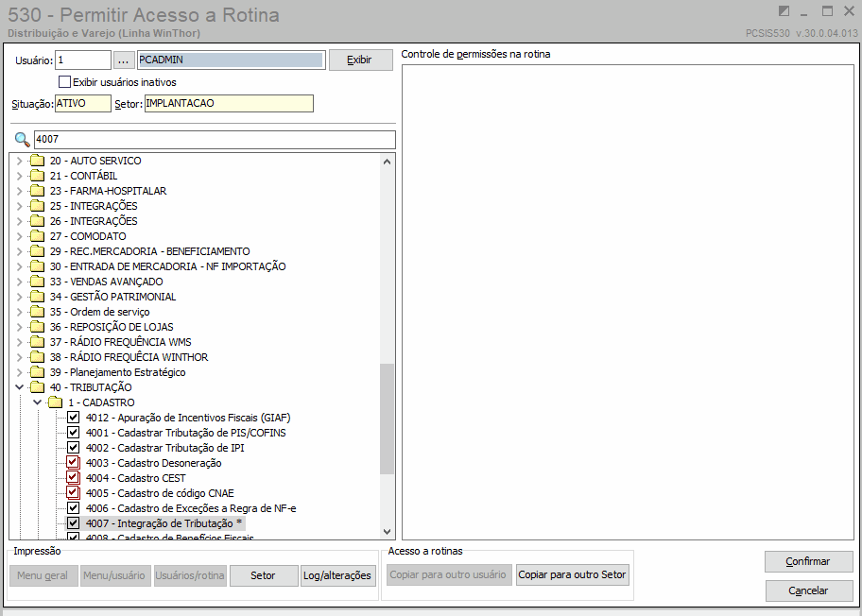The height and width of the screenshot is (616, 862).
Task: Click the Usuário code input field
Action: point(83,60)
